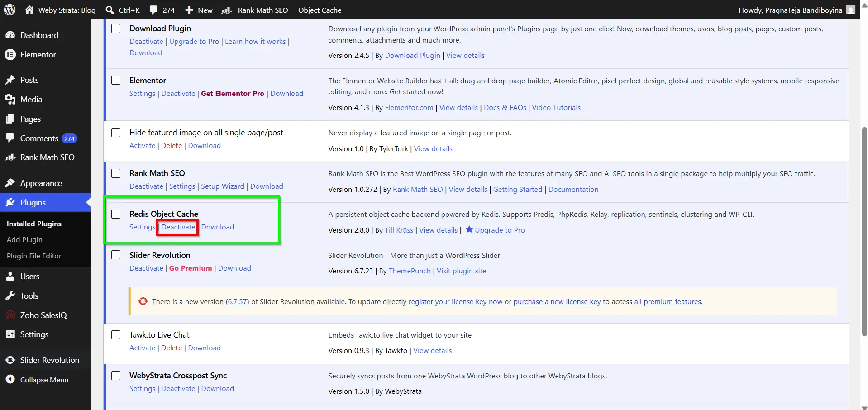Click the Rank Math SEO sidebar icon
The image size is (868, 410).
(x=10, y=157)
